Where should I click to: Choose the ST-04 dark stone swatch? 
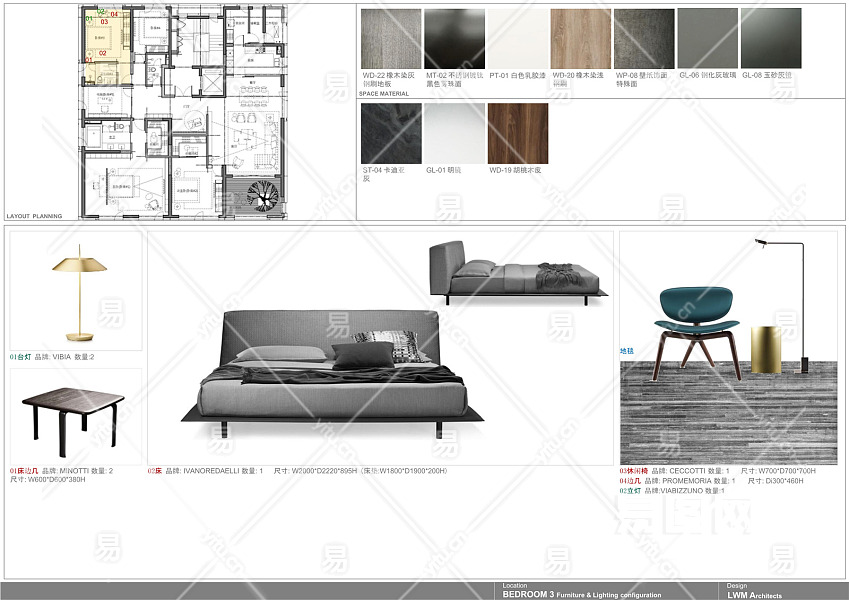click(x=391, y=133)
